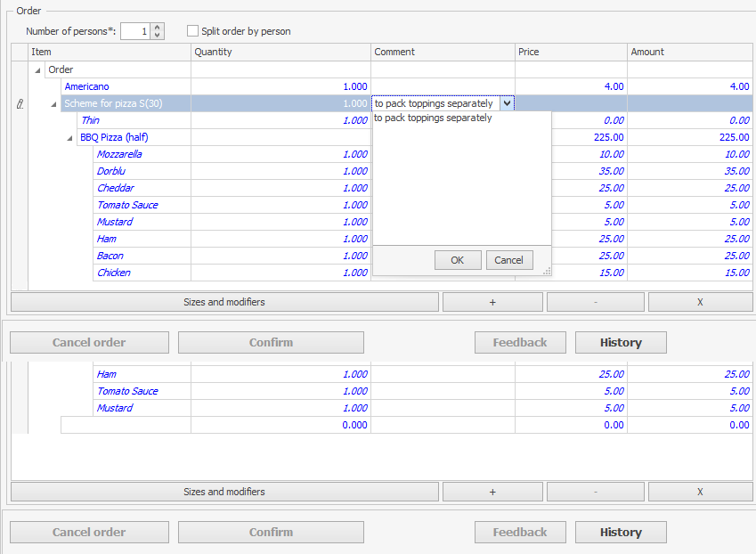
Task: Select 'to pack toppings separately' from the list
Action: coord(433,118)
